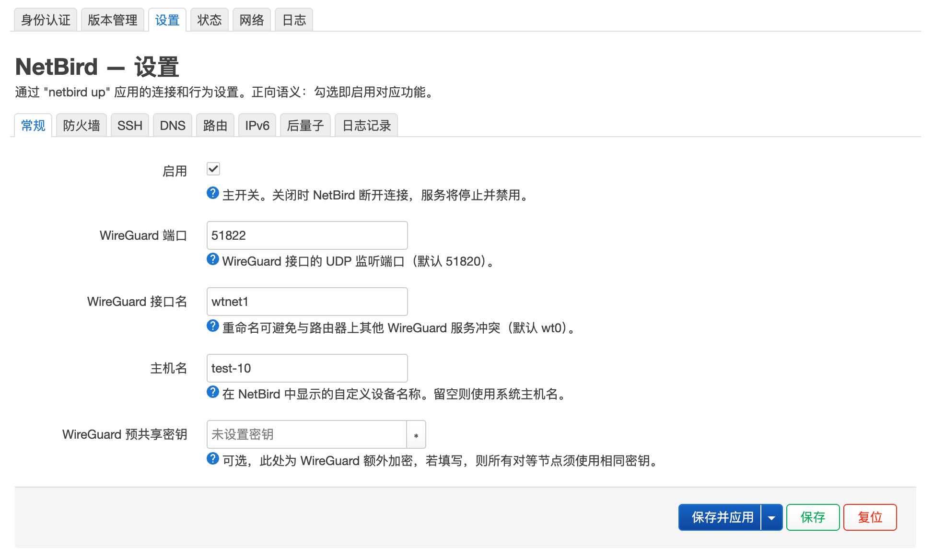Open the DNS settings sub-tab

coord(173,125)
